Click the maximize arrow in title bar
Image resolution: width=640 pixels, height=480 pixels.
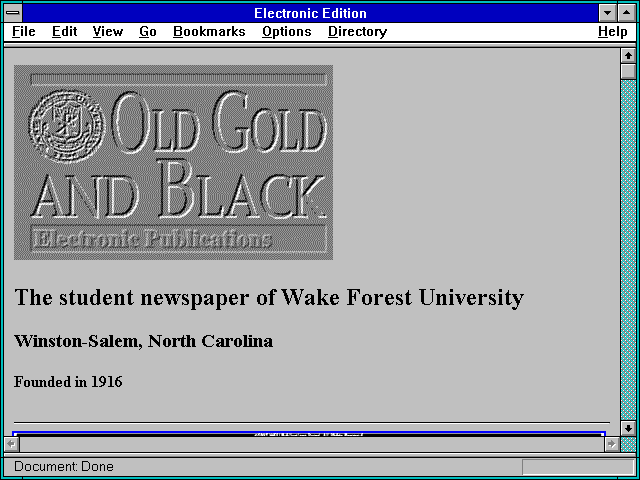(627, 13)
